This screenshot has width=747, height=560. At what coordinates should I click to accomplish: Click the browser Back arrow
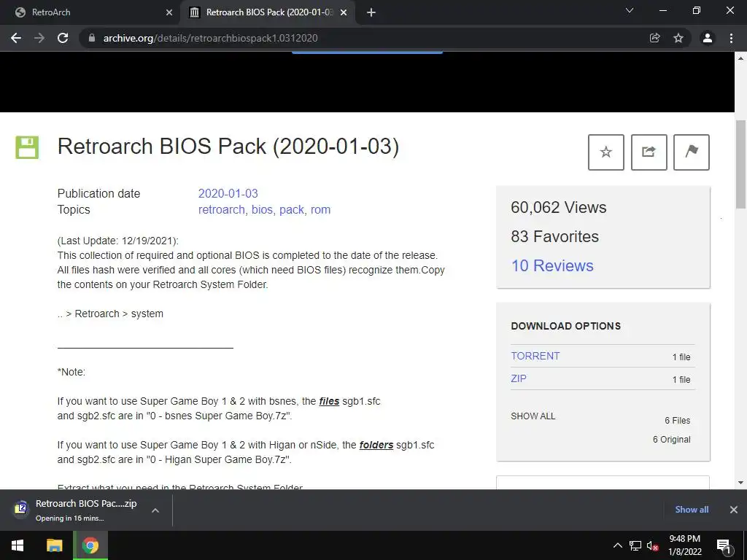(16, 38)
